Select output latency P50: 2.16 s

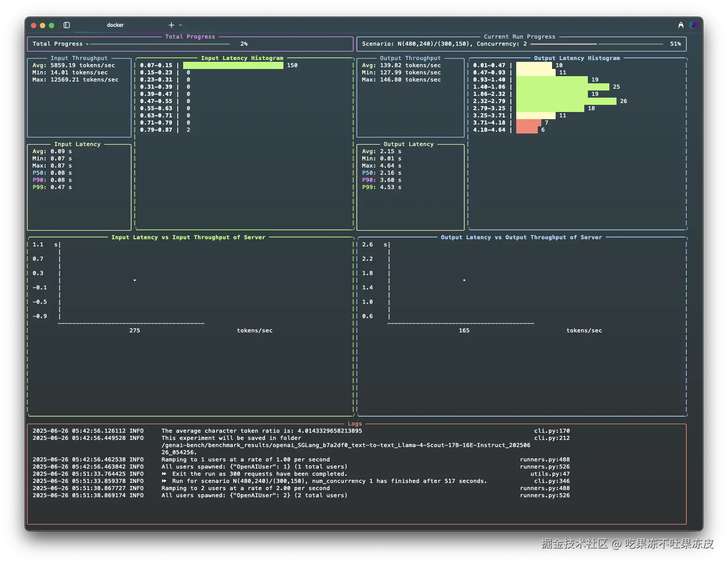click(x=382, y=173)
